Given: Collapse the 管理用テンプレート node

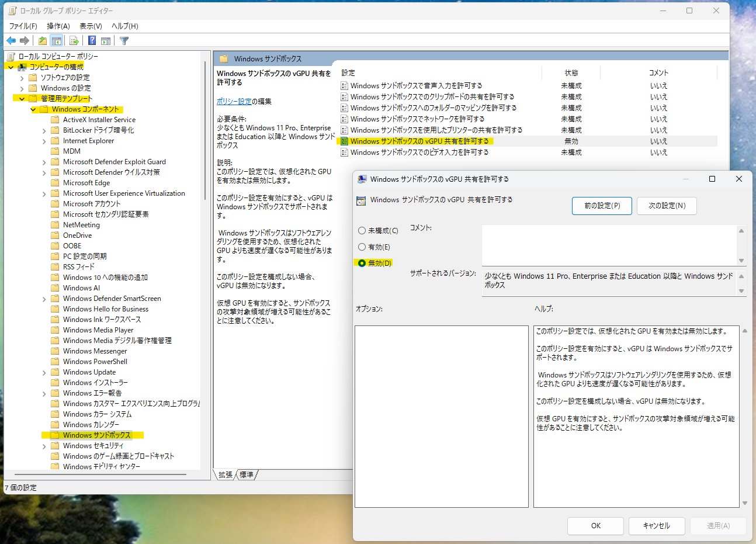Looking at the screenshot, I should (x=22, y=99).
